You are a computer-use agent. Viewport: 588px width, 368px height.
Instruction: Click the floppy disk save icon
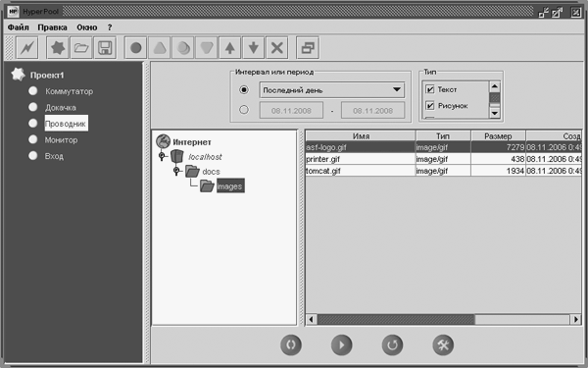[x=105, y=48]
